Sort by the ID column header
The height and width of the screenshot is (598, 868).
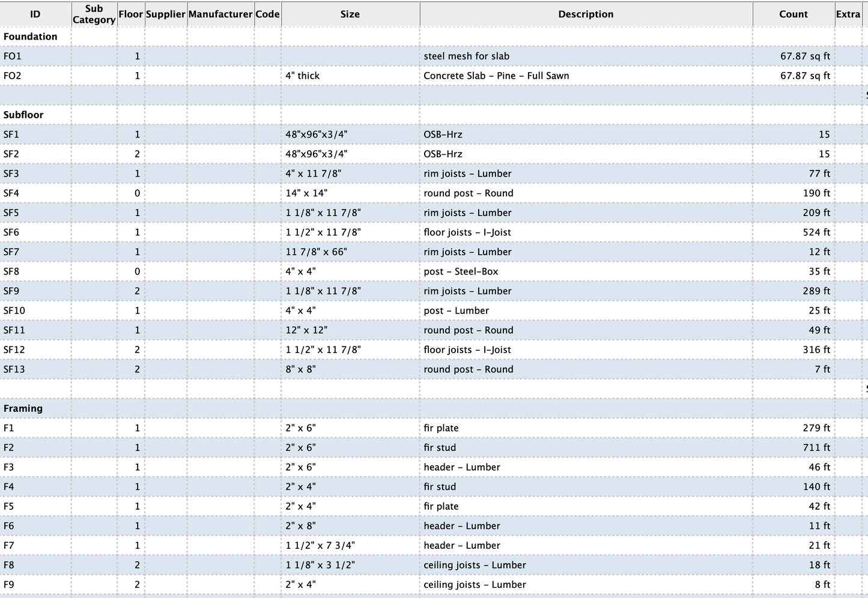pyautogui.click(x=35, y=14)
